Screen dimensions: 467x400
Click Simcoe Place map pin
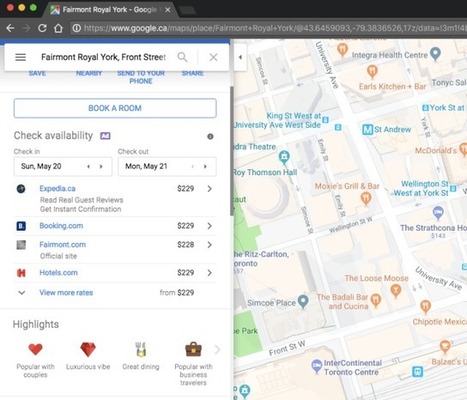point(303,301)
